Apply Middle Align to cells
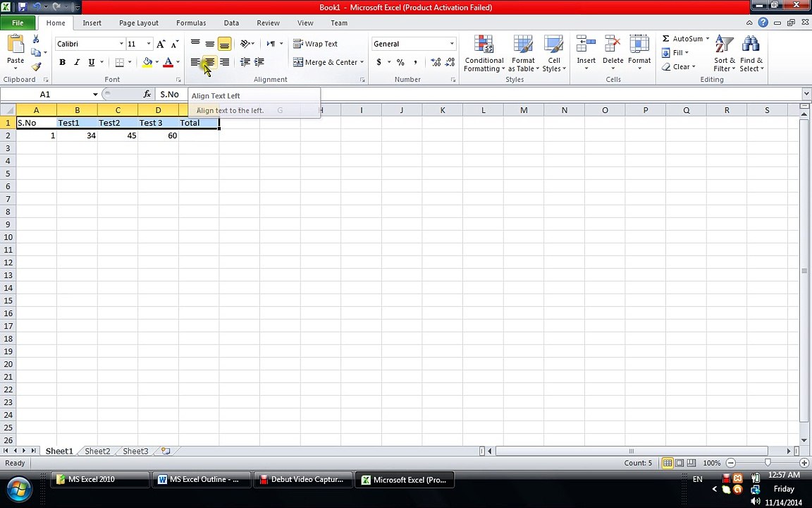This screenshot has height=508, width=812. 210,44
